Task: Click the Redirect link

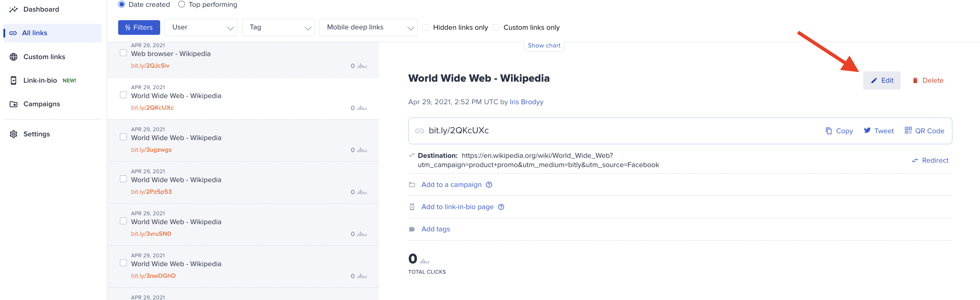Action: click(x=935, y=161)
